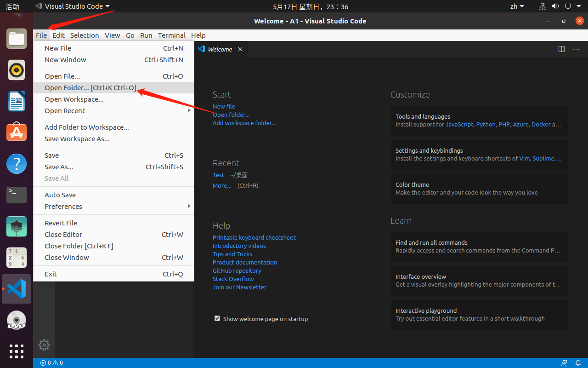Click the Python language install link
Image resolution: width=588 pixels, height=368 pixels.
pos(486,125)
